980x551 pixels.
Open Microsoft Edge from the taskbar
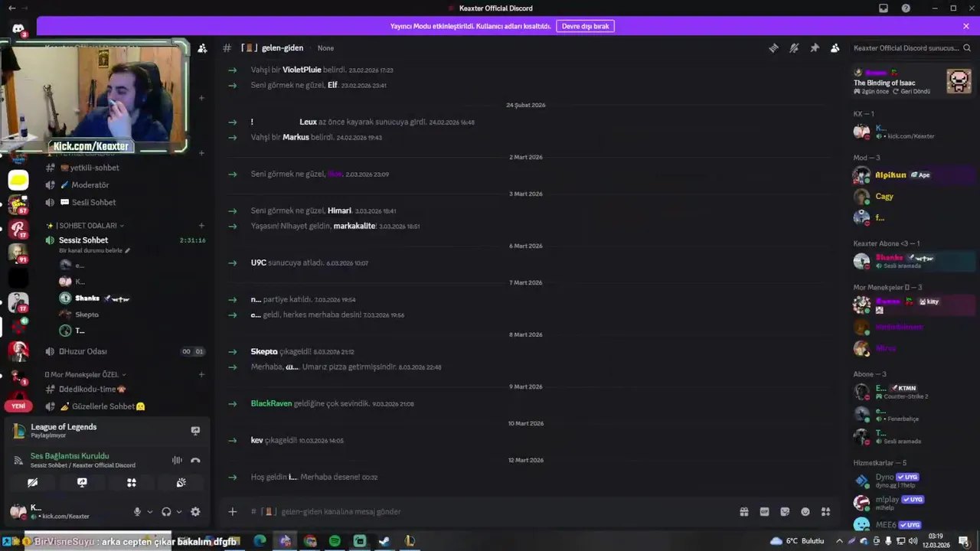coord(260,541)
